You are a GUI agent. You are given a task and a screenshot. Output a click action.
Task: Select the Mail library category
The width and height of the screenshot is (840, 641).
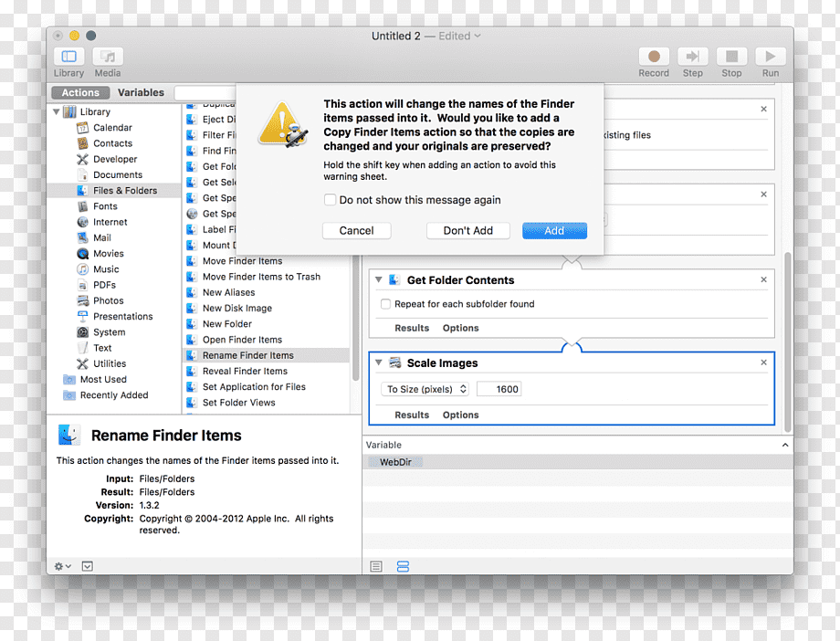(x=101, y=237)
